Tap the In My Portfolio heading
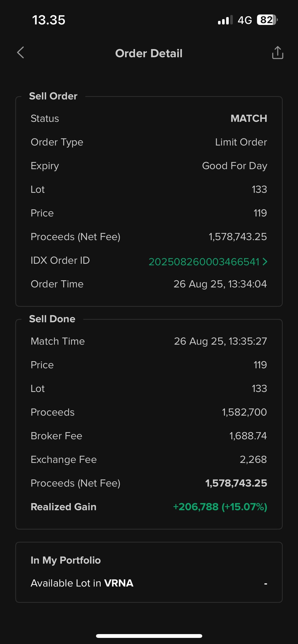This screenshot has width=298, height=644. pos(66,560)
